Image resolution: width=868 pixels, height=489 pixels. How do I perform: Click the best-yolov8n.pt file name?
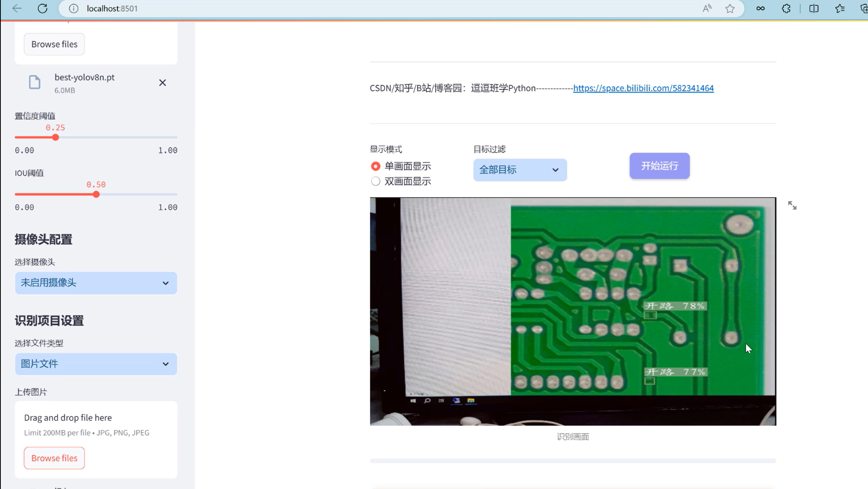pyautogui.click(x=85, y=77)
